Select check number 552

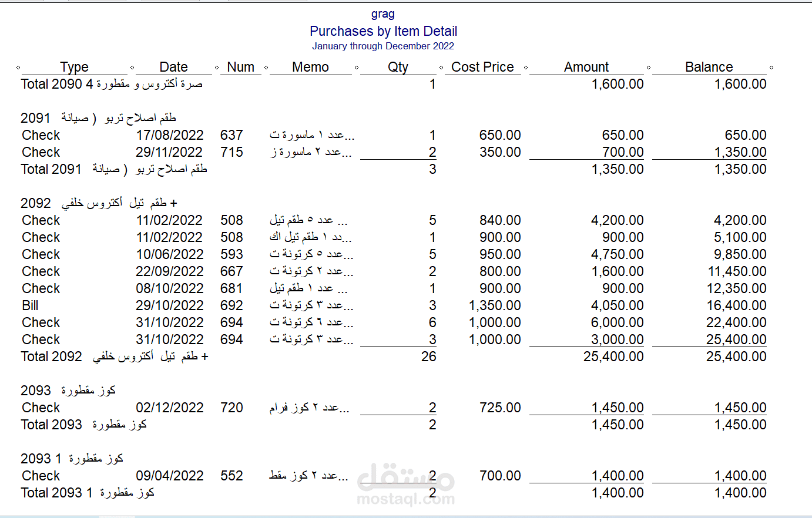click(x=231, y=476)
